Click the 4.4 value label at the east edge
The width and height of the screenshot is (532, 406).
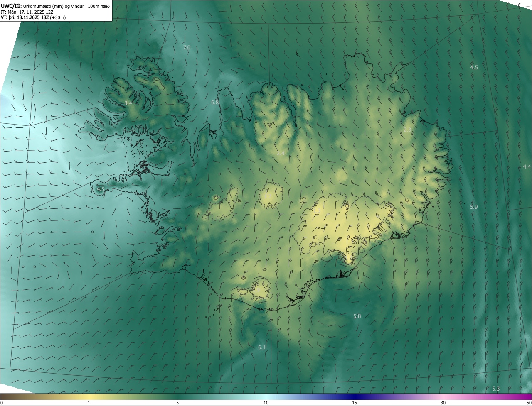point(527,166)
